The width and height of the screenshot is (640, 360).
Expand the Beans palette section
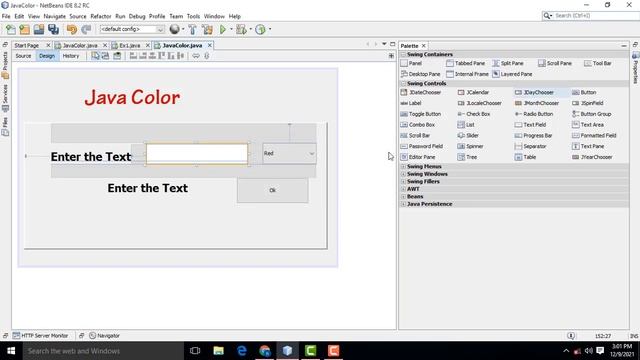click(x=403, y=196)
